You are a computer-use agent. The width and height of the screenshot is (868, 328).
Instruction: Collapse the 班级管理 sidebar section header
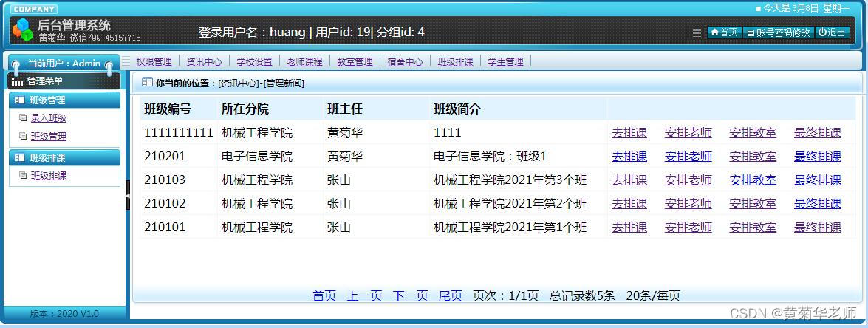(x=65, y=100)
